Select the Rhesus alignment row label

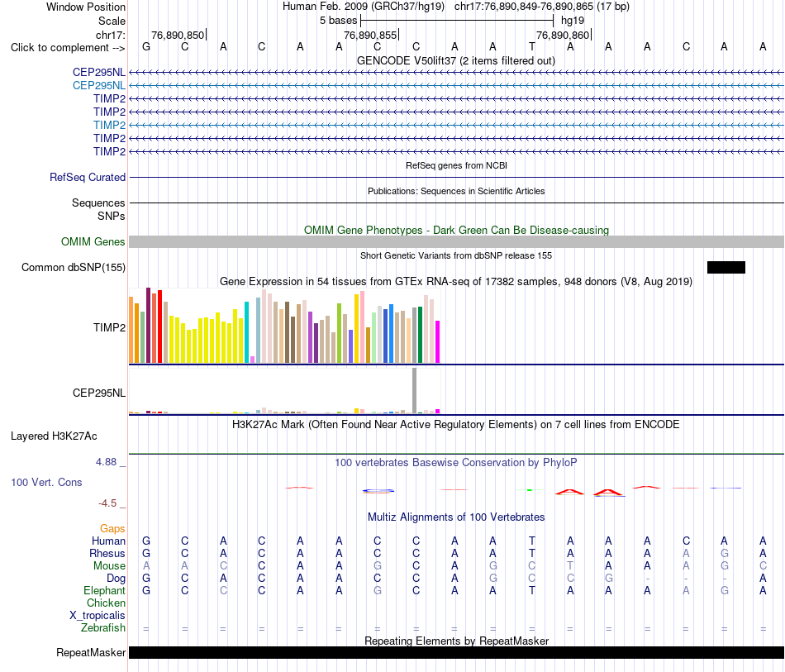pyautogui.click(x=107, y=553)
